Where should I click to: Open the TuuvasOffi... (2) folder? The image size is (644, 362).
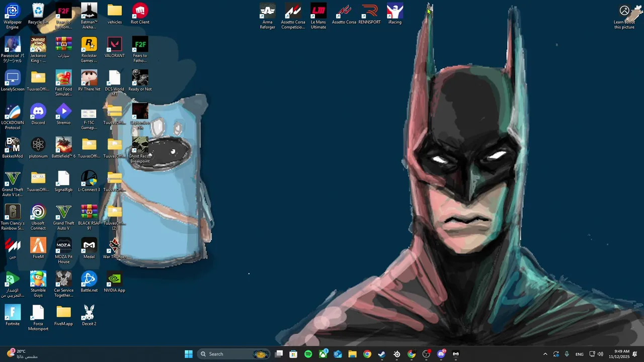point(115,217)
